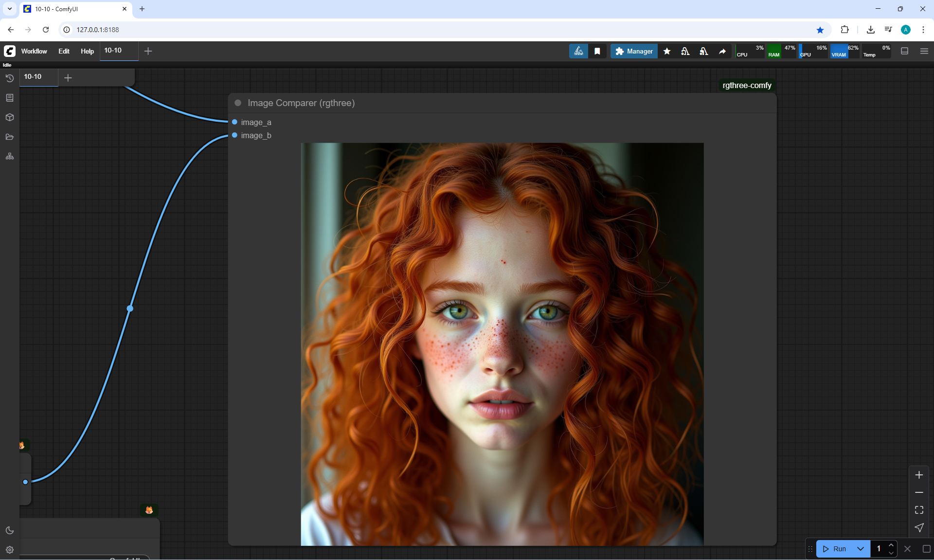Open the Edit menu
This screenshot has height=560, width=934.
[x=64, y=51]
